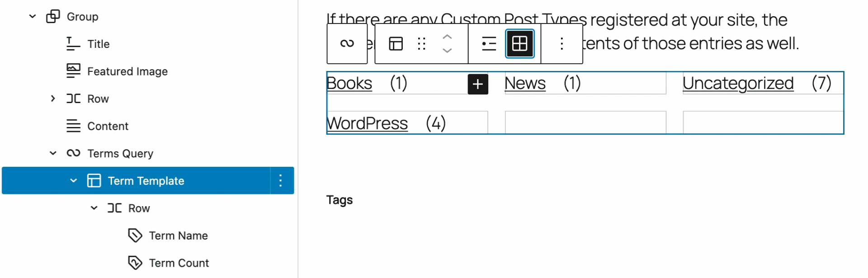The image size is (868, 278).
Task: Collapse the Term Template tree item
Action: pyautogui.click(x=74, y=181)
